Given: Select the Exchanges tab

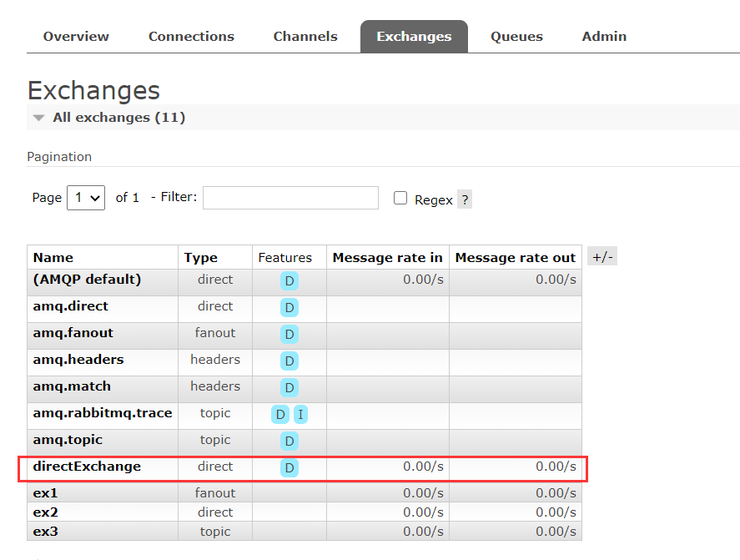Looking at the screenshot, I should pos(414,37).
